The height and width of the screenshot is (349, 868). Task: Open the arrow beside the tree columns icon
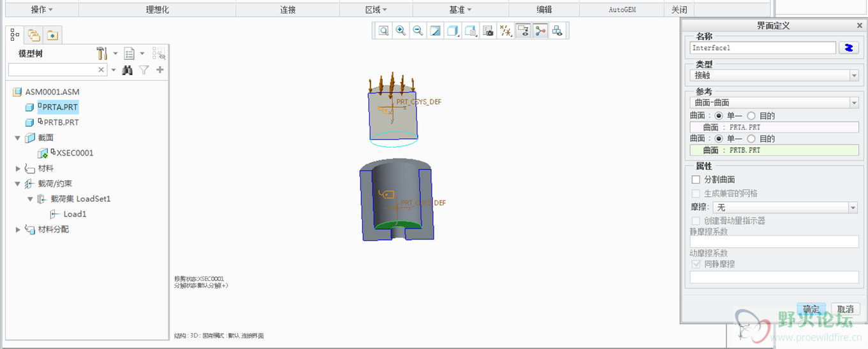pyautogui.click(x=142, y=53)
